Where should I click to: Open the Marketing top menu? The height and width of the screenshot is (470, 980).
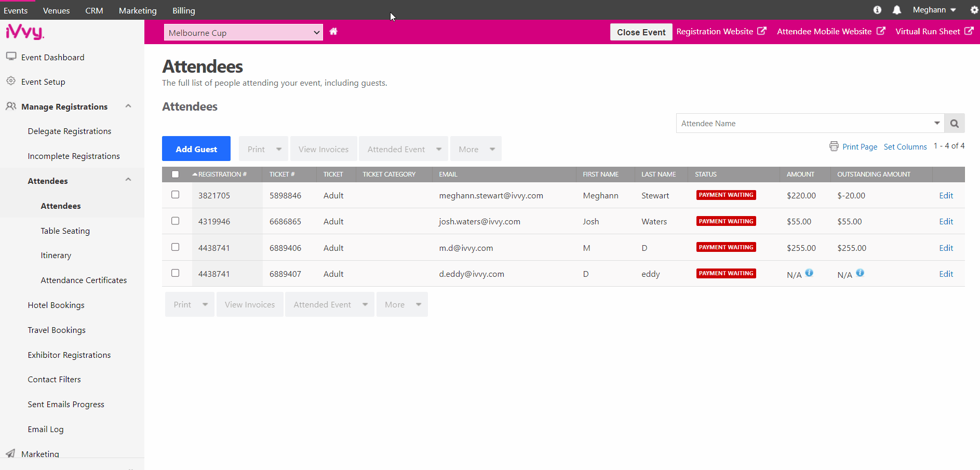tap(138, 10)
